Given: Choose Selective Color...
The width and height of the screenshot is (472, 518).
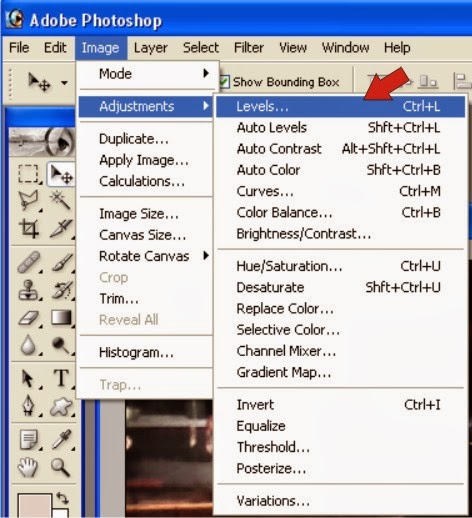Looking at the screenshot, I should tap(341, 330).
